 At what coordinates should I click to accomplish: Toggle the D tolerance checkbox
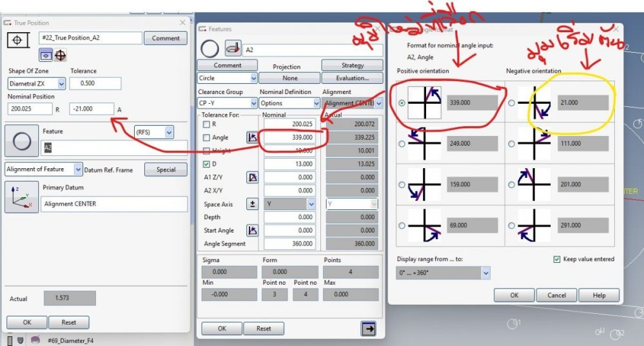click(x=206, y=164)
